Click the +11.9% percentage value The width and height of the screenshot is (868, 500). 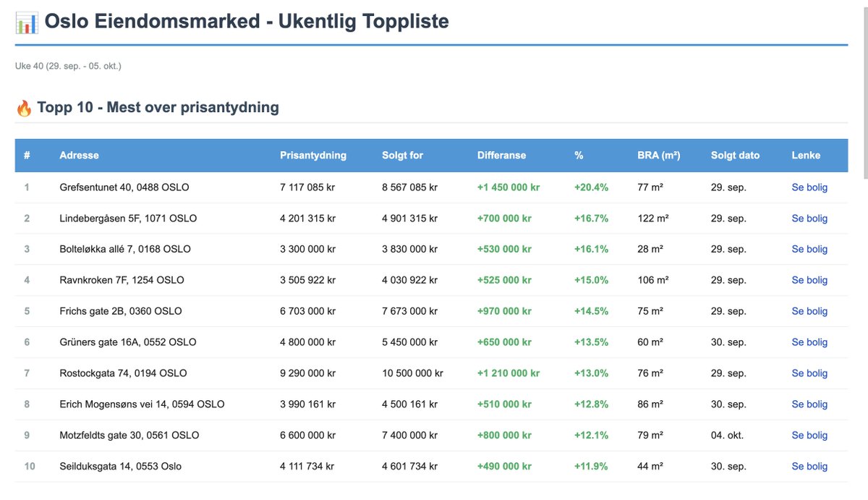tap(591, 467)
